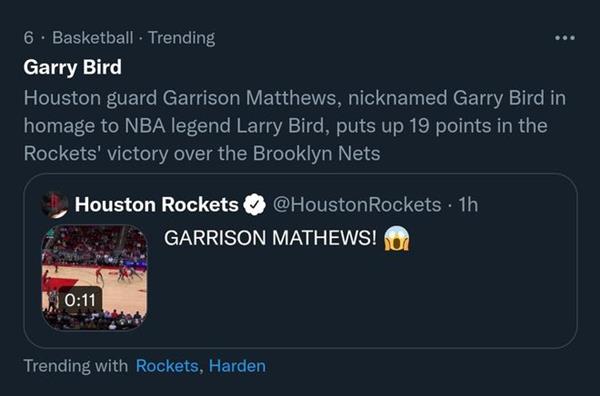Play the basketball court video thumbnail

coord(94,277)
